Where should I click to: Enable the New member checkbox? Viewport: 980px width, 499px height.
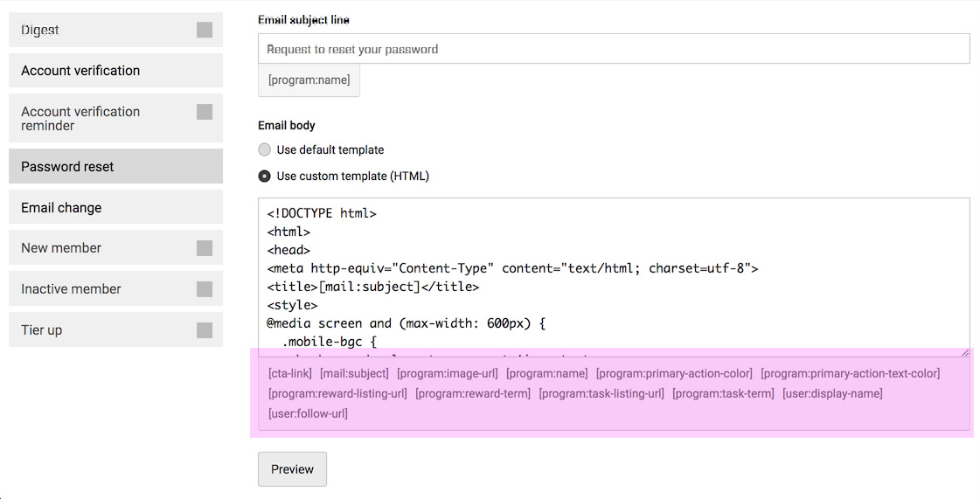coord(205,248)
